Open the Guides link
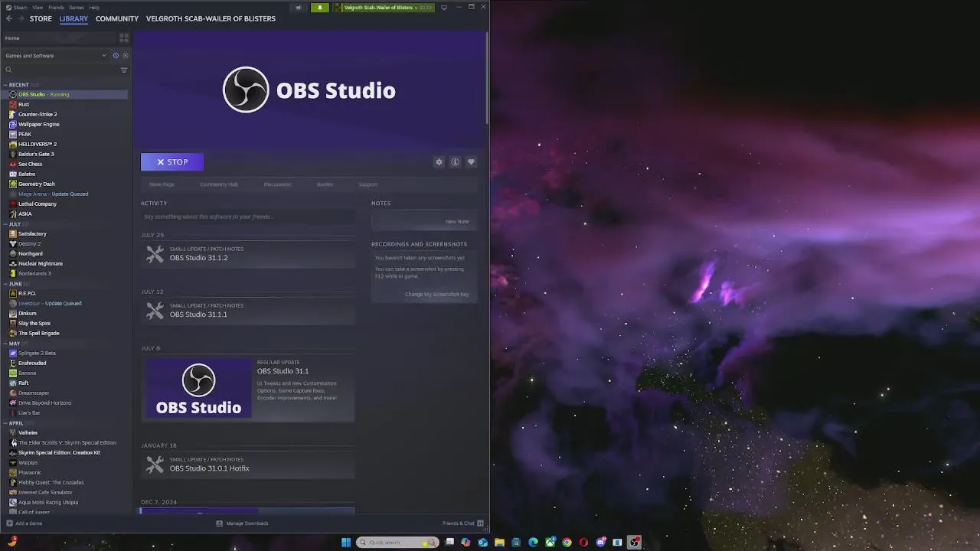The width and height of the screenshot is (980, 551). coord(325,184)
